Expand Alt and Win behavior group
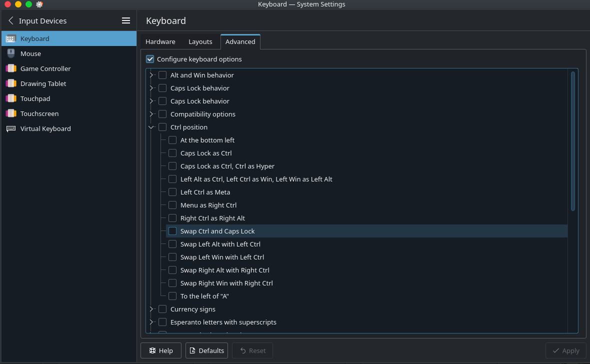Screen dimensions: 590x364 point(151,75)
